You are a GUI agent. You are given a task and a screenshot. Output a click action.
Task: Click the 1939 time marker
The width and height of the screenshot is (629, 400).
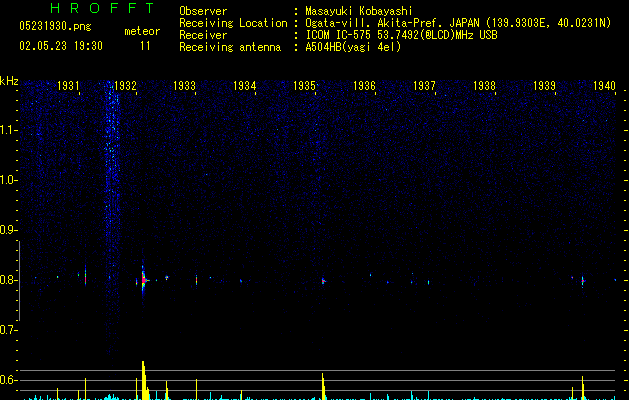point(544,86)
